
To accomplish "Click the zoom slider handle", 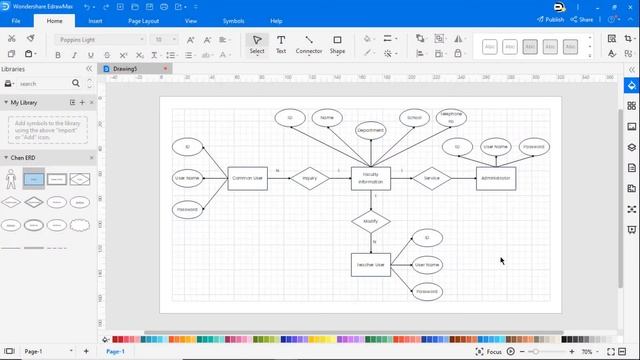I will (x=536, y=351).
